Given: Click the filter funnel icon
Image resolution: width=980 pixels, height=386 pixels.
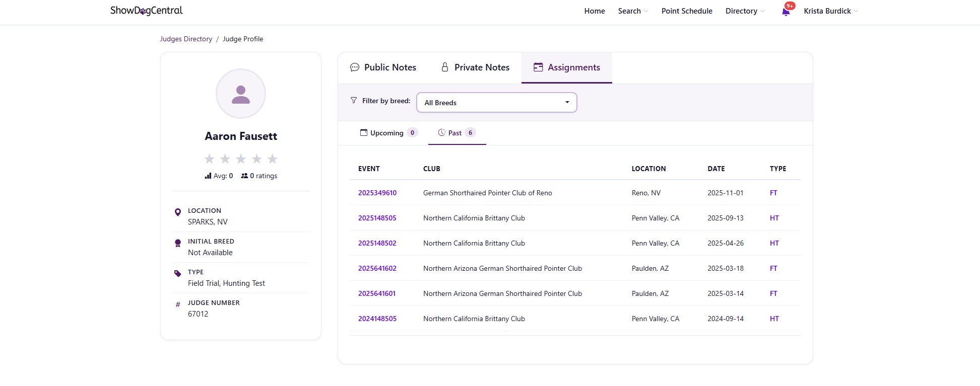Looking at the screenshot, I should tap(354, 101).
